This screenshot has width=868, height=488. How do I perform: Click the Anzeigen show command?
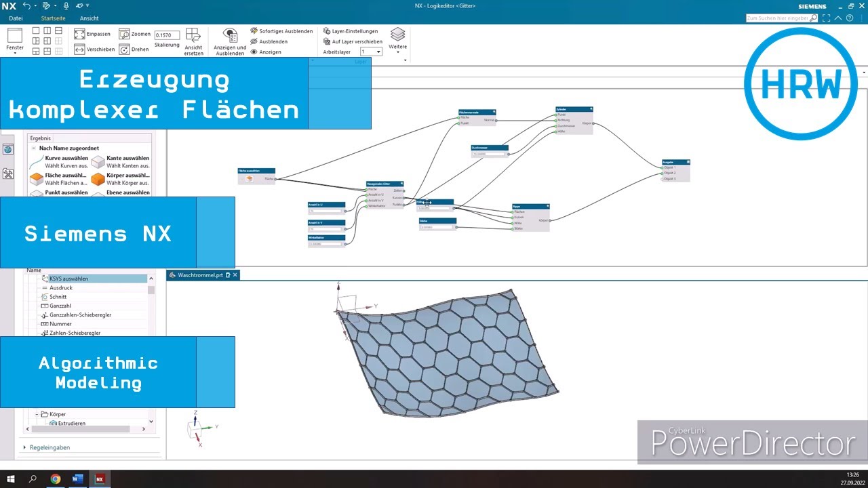pyautogui.click(x=266, y=52)
